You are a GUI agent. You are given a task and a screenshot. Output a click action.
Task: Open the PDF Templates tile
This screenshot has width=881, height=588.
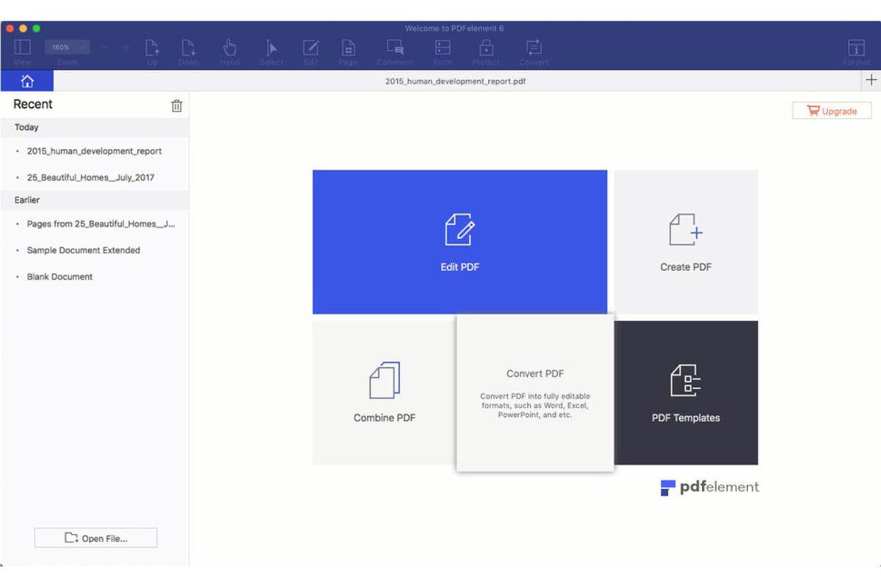point(686,393)
